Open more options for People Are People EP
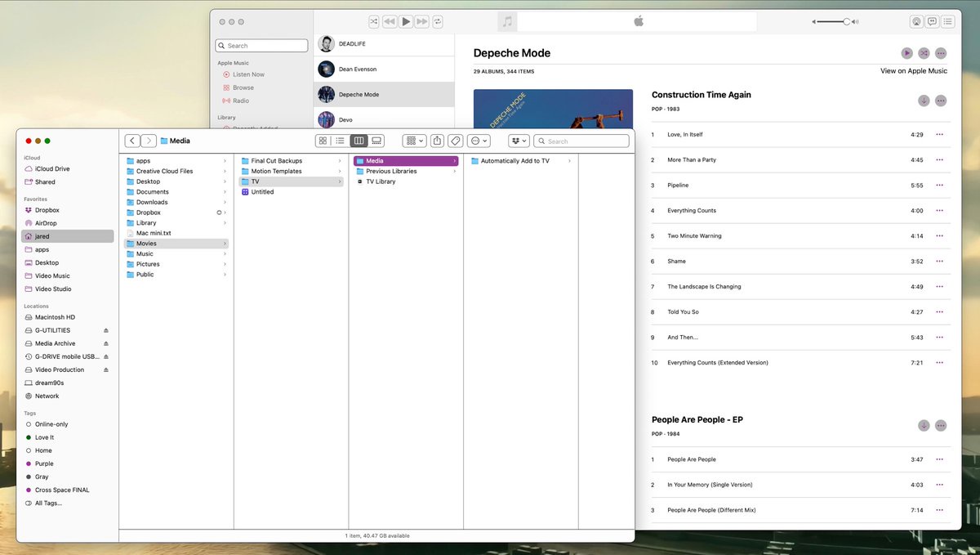The image size is (980, 555). [x=941, y=425]
